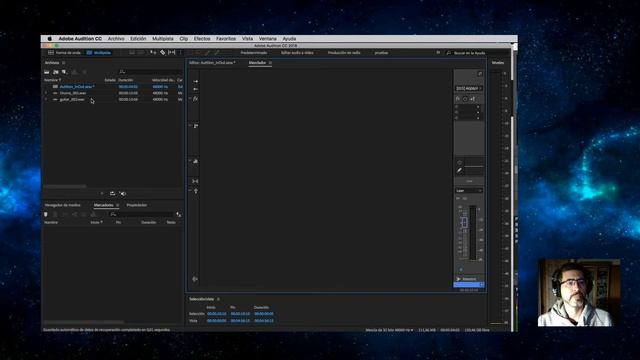The width and height of the screenshot is (640, 360).
Task: Solo the Maestro channel with S button
Action: [x=464, y=198]
